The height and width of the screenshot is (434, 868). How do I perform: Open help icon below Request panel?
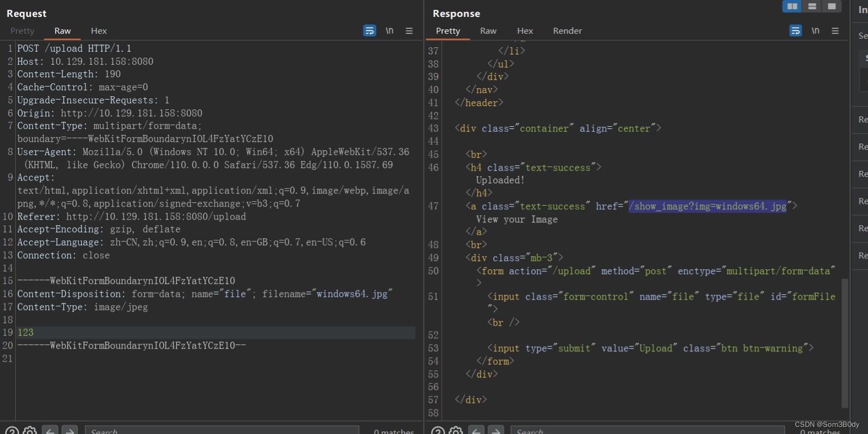point(12,431)
